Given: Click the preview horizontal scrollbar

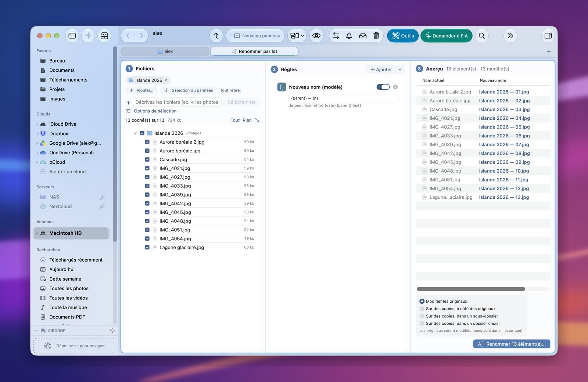Looking at the screenshot, I should click(471, 289).
